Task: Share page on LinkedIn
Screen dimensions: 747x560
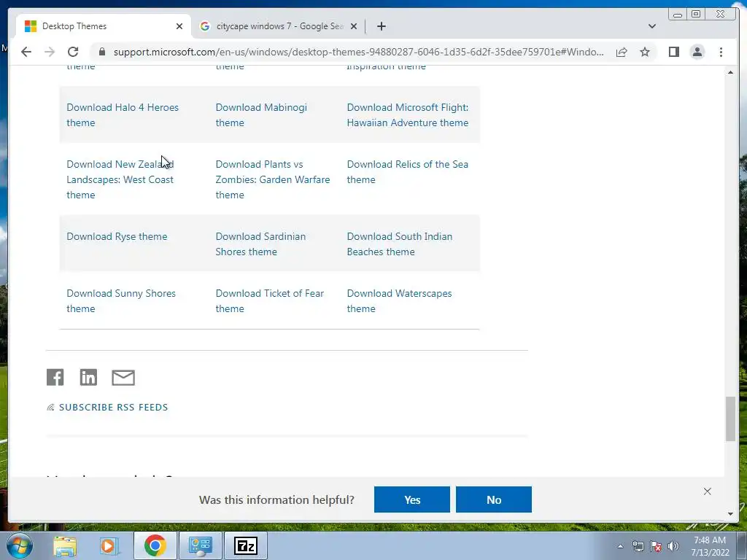Action: click(x=88, y=377)
